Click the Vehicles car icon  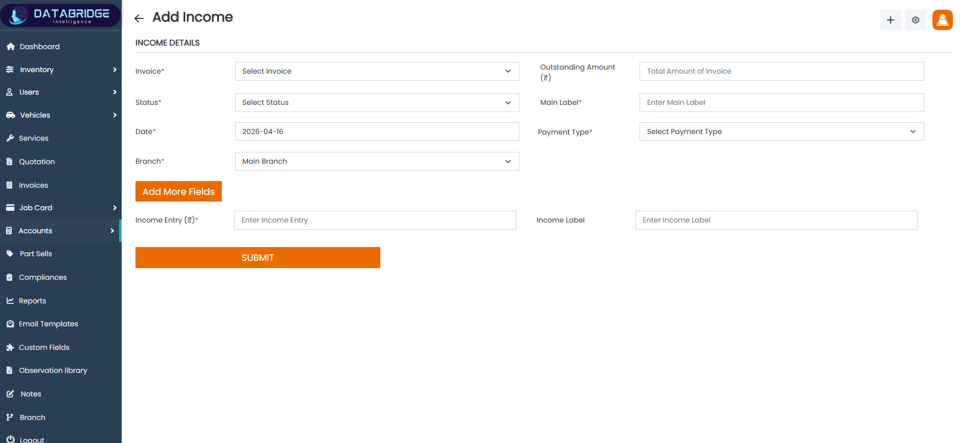tap(10, 115)
